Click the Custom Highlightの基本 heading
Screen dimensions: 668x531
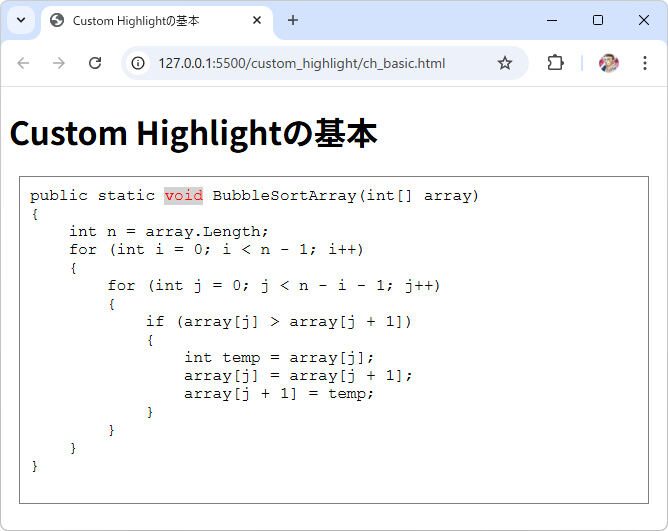(193, 133)
